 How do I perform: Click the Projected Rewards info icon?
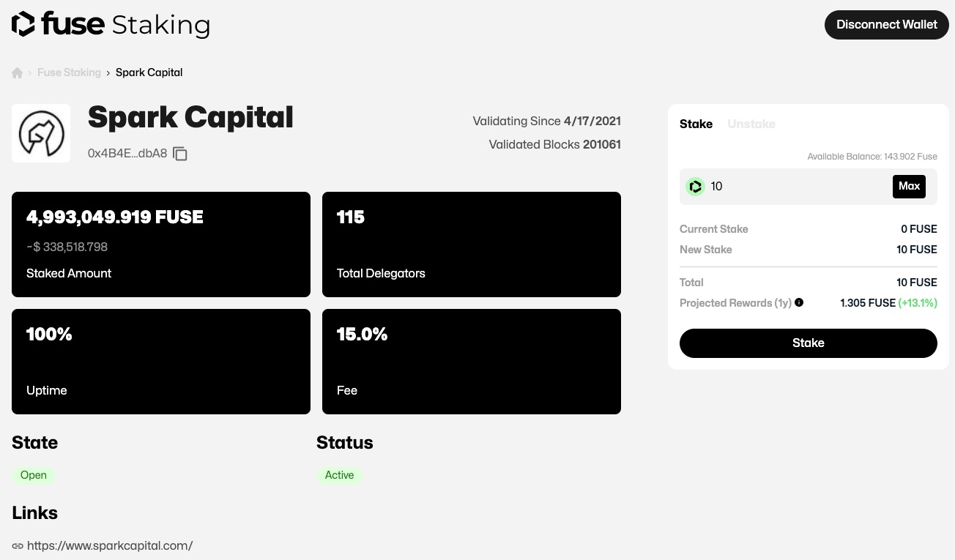pos(799,302)
